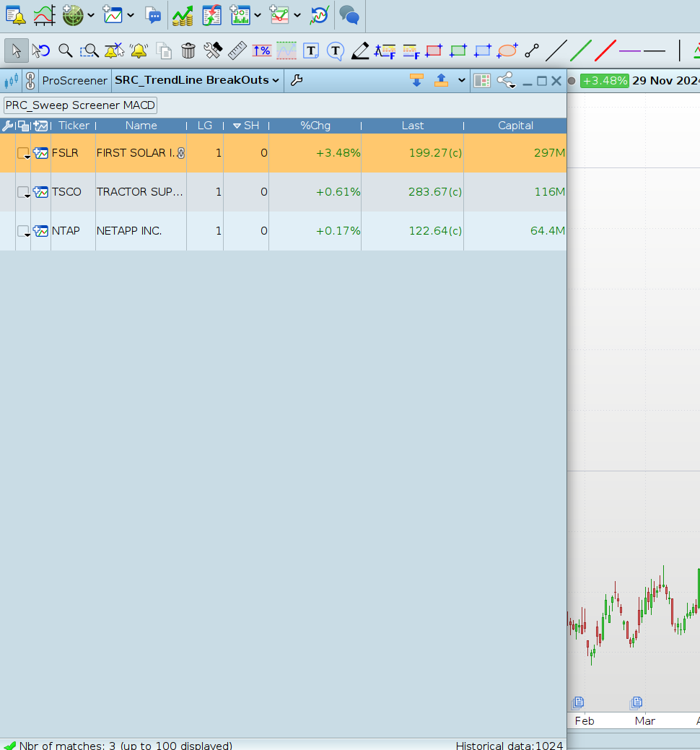
Task: Expand the dropdown arrow beside the radar icon
Action: 91,15
